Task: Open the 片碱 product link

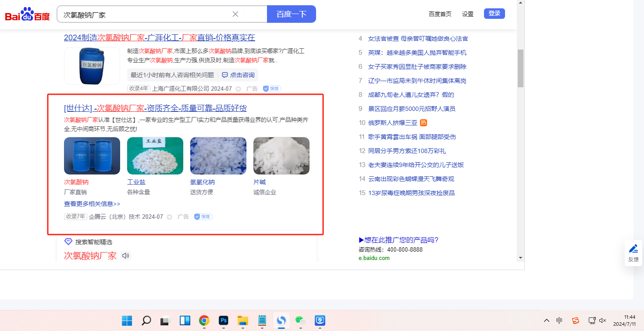Action: tap(260, 182)
